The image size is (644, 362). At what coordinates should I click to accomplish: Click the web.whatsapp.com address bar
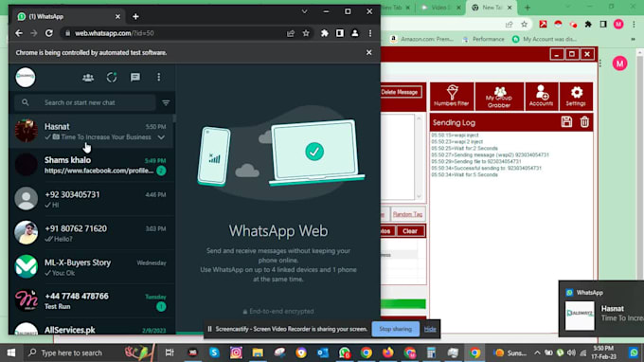coord(172,33)
